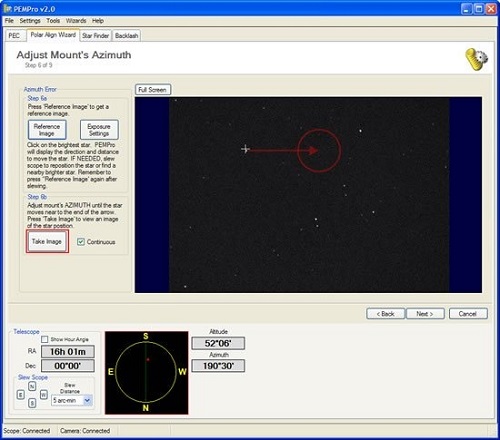500x440 pixels.
Task: Toggle the Continuous checkbox
Action: [81, 242]
